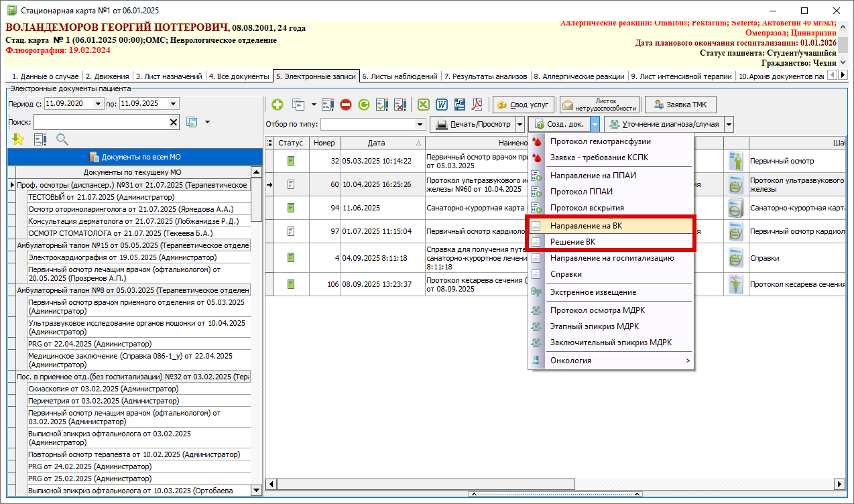Open the 'по' end date dropdown
This screenshot has width=854, height=504.
click(x=174, y=104)
